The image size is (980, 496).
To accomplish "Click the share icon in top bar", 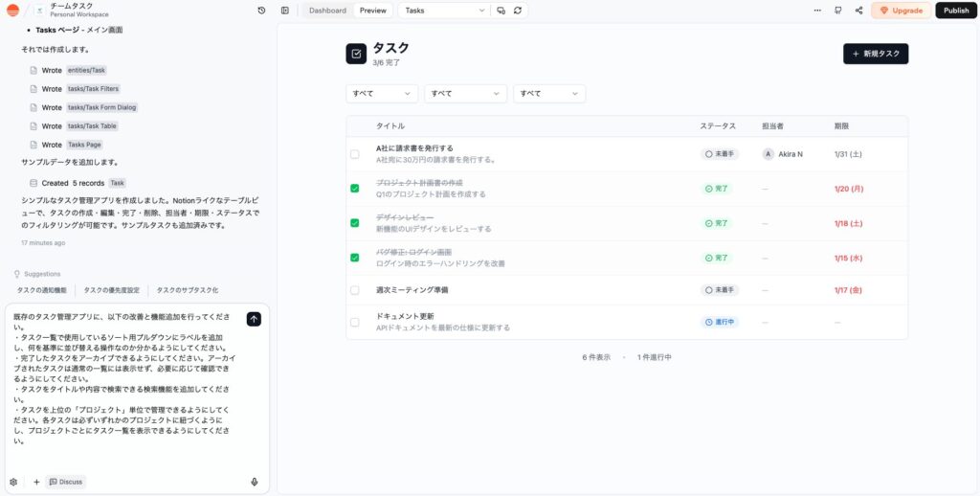I will pyautogui.click(x=858, y=11).
